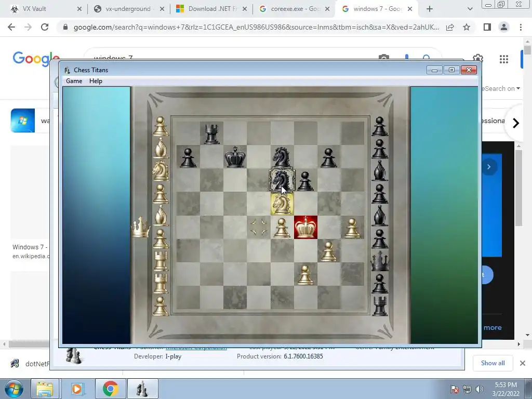The height and width of the screenshot is (399, 532).
Task: Open the Help menu in Chess Titans
Action: click(96, 81)
